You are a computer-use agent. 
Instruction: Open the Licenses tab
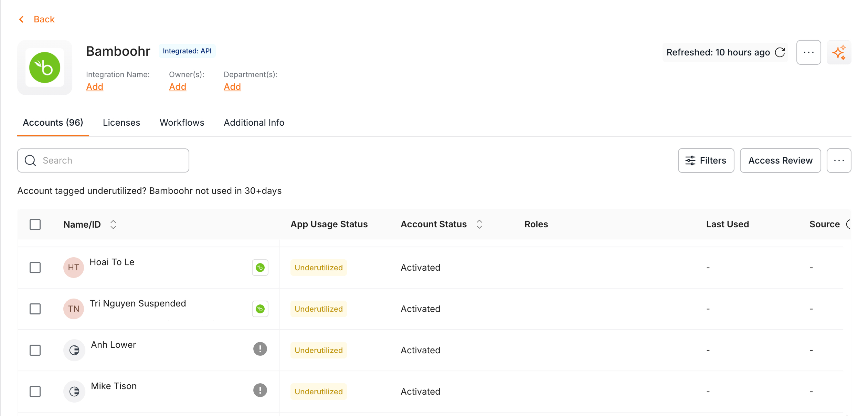click(x=121, y=123)
